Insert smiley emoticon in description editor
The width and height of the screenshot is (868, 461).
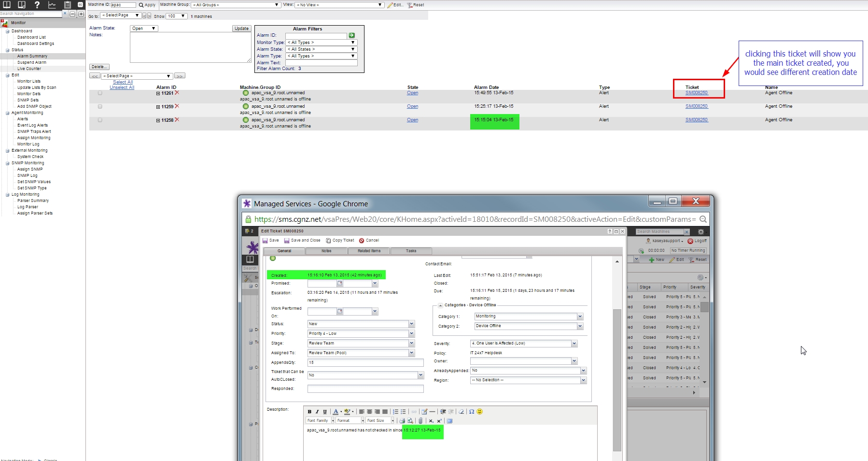click(479, 412)
